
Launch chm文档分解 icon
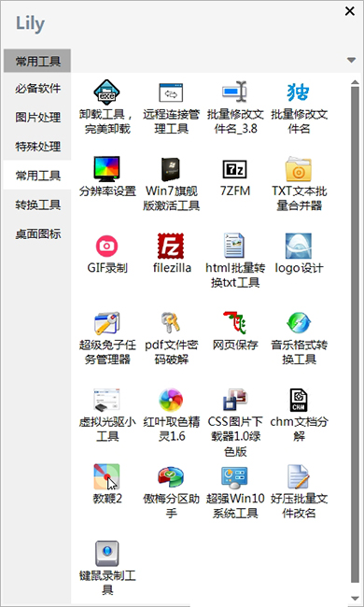[299, 400]
